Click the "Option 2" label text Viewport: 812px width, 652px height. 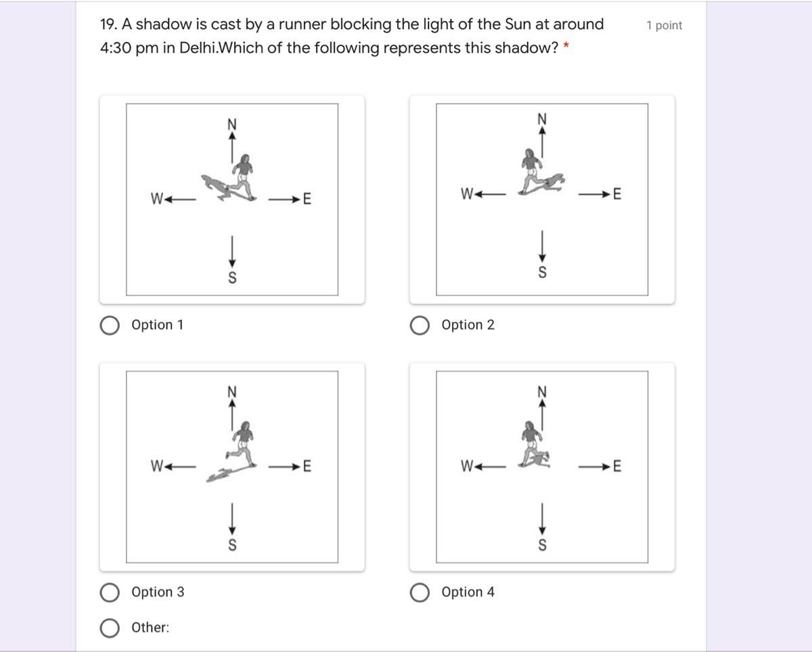coord(468,325)
